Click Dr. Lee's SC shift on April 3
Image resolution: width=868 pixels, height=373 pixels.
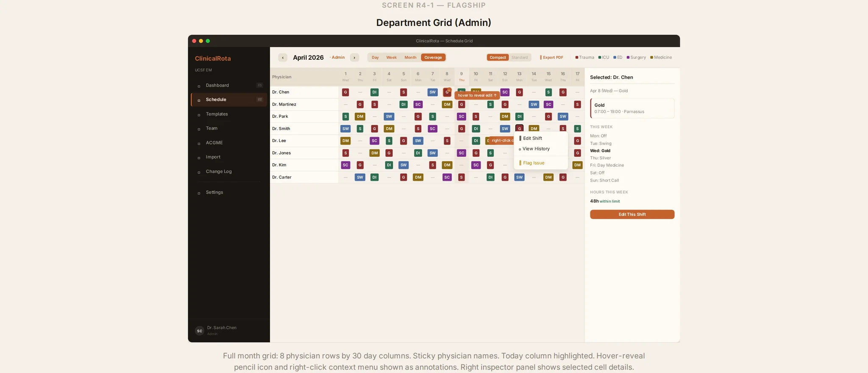(x=374, y=141)
